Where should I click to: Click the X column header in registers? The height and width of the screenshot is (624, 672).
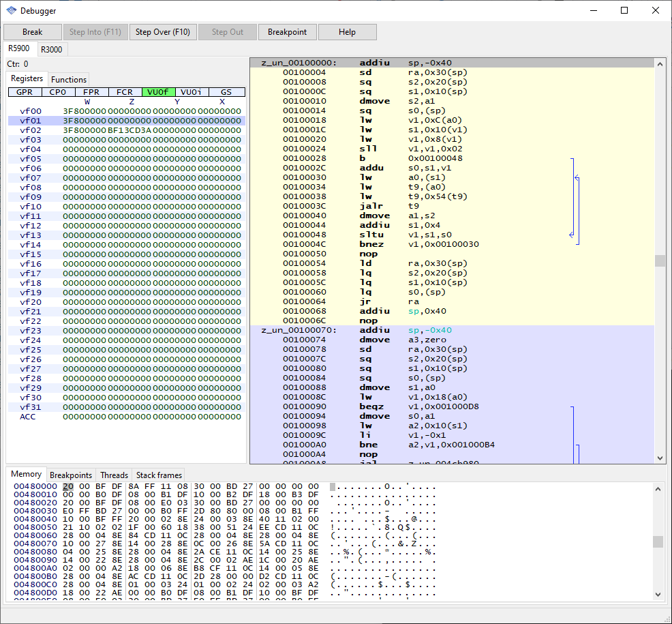coord(222,102)
